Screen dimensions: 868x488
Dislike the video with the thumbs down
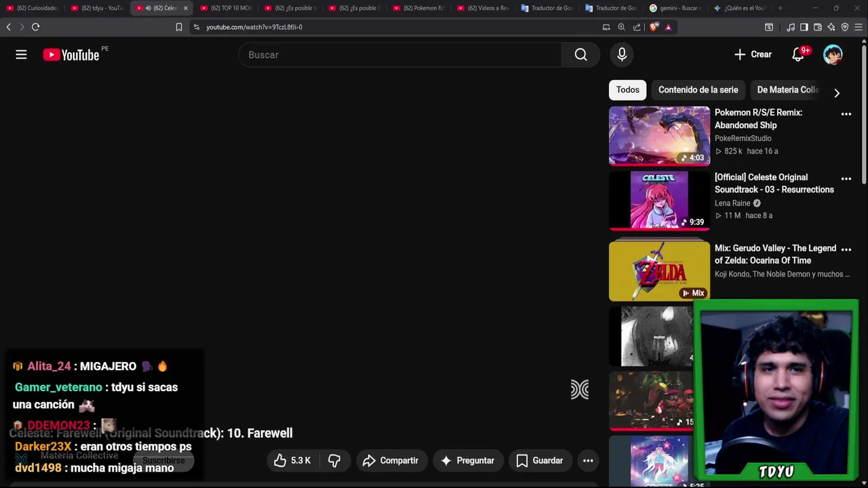[334, 461]
